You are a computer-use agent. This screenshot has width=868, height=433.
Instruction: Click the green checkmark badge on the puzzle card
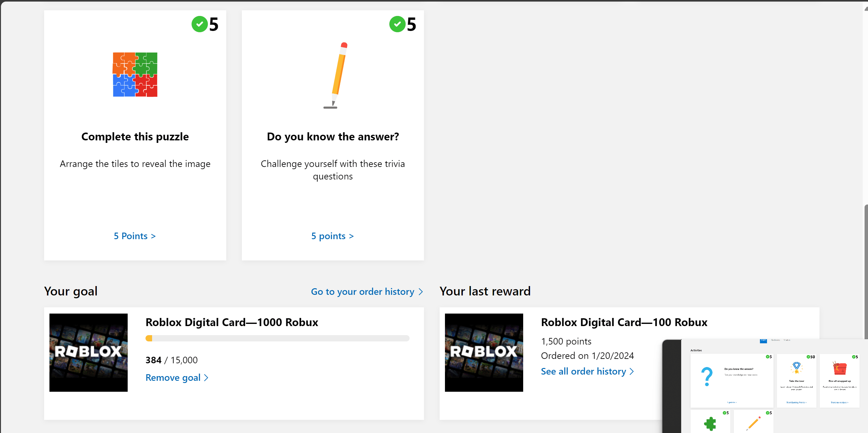click(200, 24)
